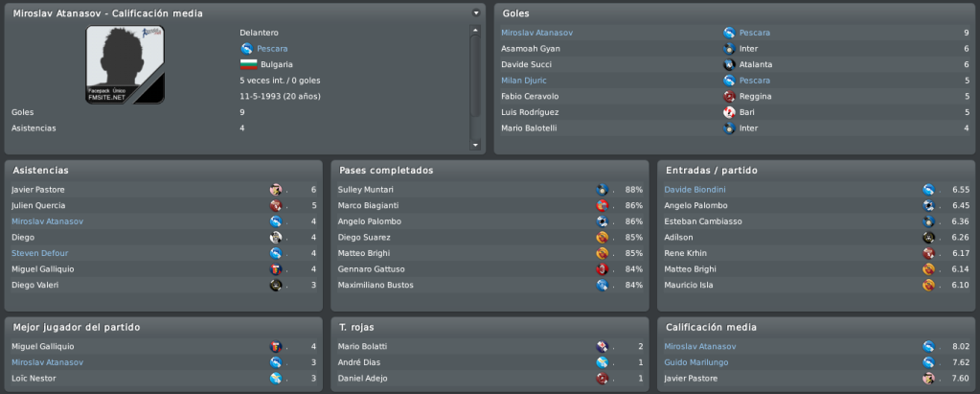Click club badge next to Sulley Muntari
980x394 pixels.
pyautogui.click(x=602, y=190)
